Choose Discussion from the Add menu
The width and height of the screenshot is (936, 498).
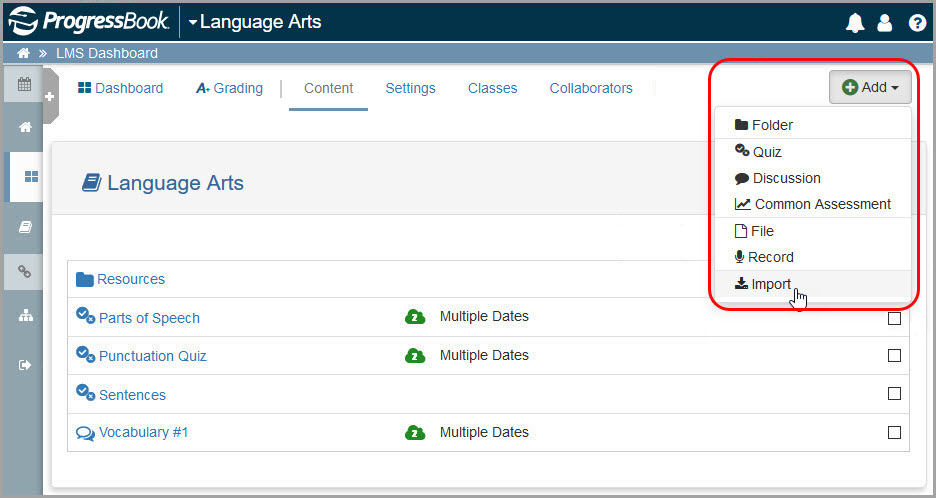pos(812,178)
